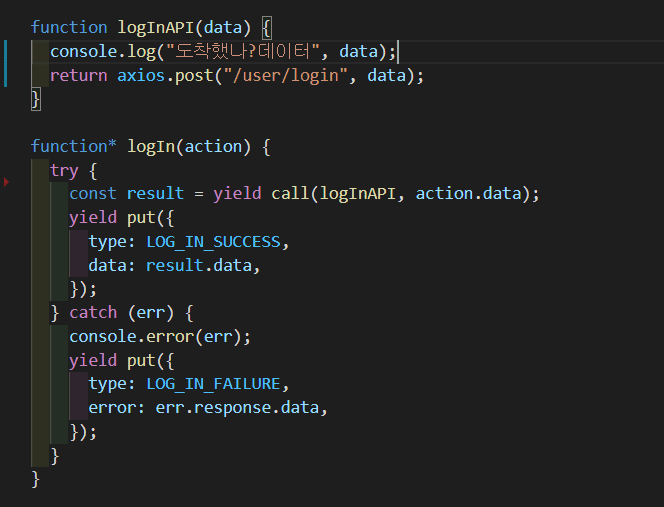
Task: Click the "try" keyword
Action: pyautogui.click(x=64, y=171)
